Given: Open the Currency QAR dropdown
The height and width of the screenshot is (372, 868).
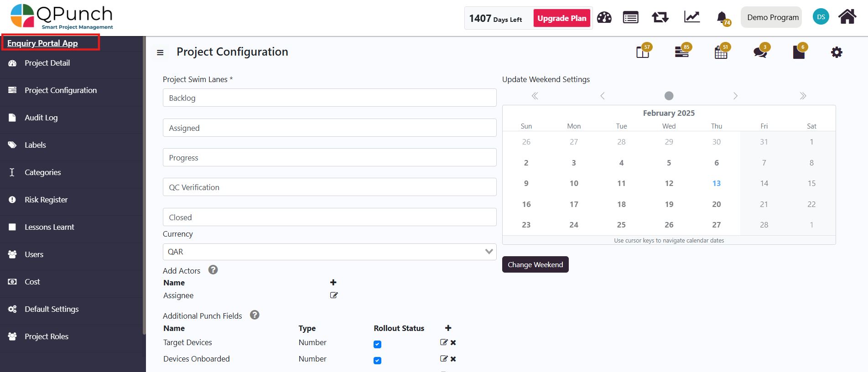Looking at the screenshot, I should click(329, 252).
